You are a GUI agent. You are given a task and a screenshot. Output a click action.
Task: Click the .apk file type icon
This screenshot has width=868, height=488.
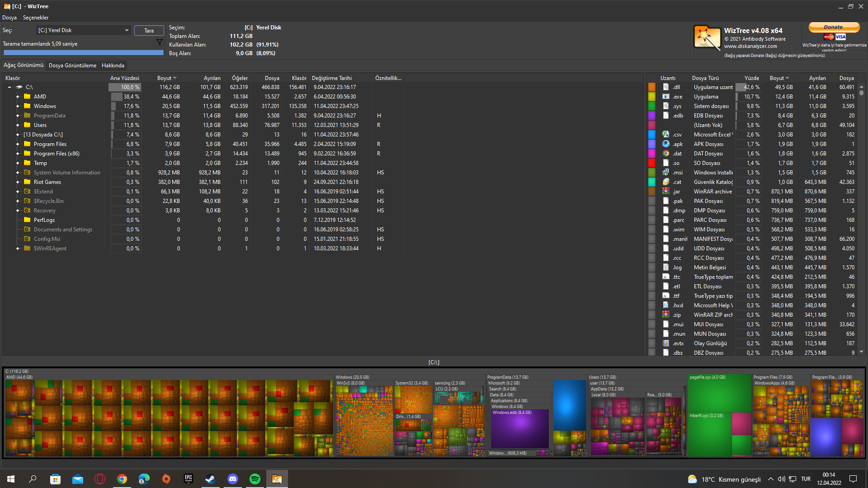pos(666,144)
